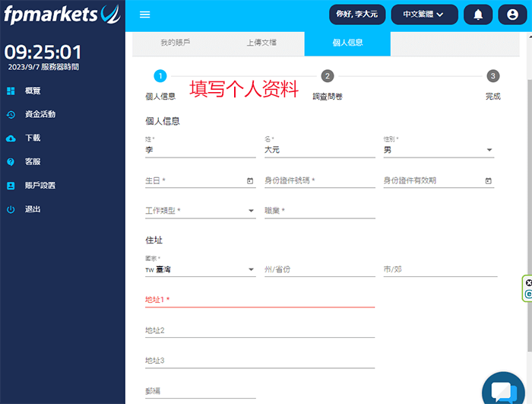Click the 資金活動 history icon
This screenshot has width=532, height=404.
11,115
